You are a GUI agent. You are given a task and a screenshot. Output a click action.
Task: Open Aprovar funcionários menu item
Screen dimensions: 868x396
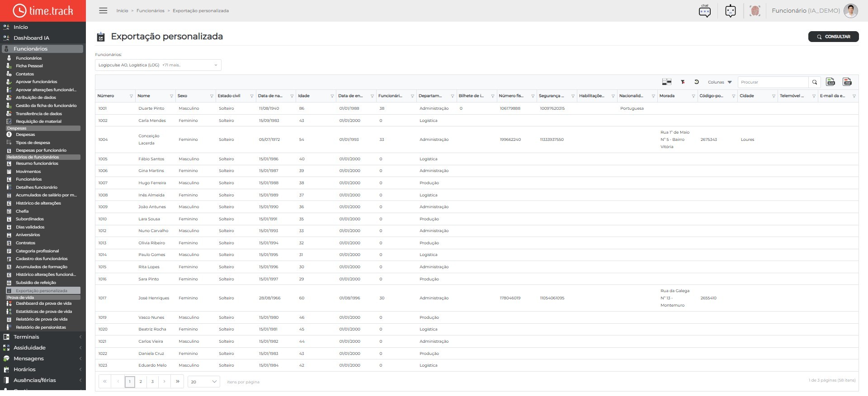[x=36, y=82]
